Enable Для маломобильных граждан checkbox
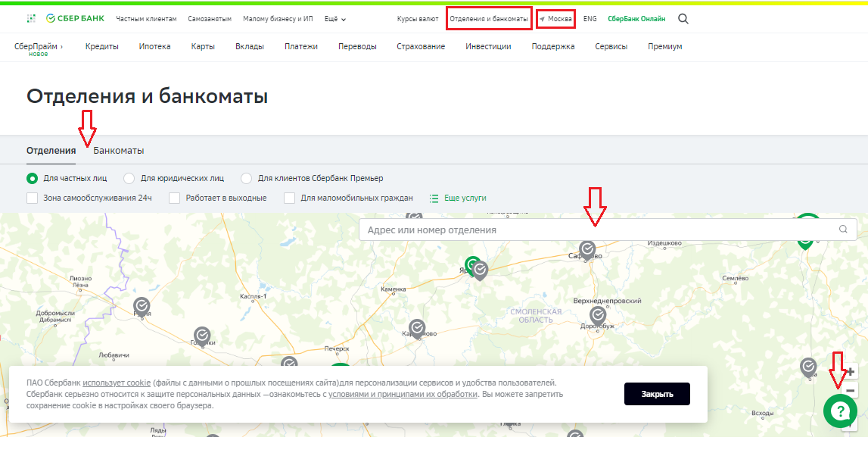 [289, 198]
